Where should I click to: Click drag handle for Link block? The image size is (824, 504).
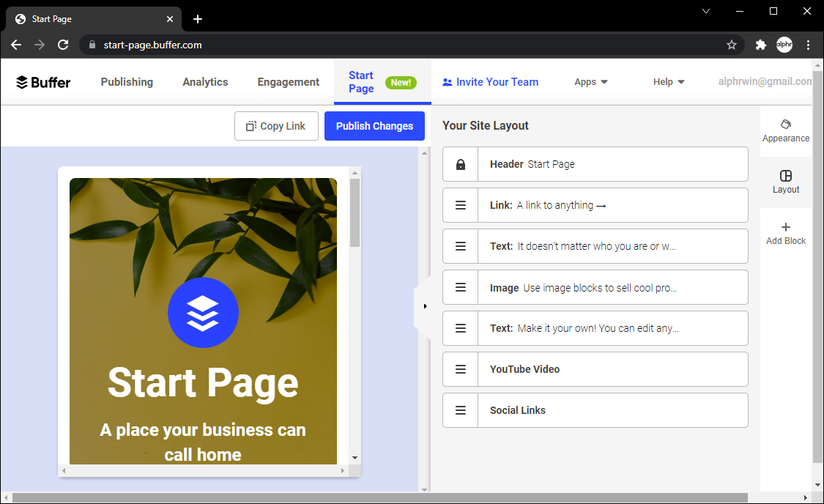461,206
